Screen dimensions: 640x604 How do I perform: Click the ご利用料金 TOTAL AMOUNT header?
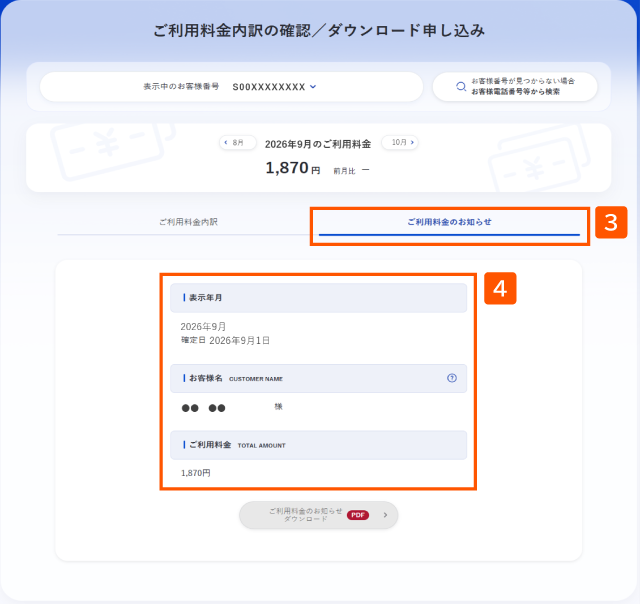(318, 445)
